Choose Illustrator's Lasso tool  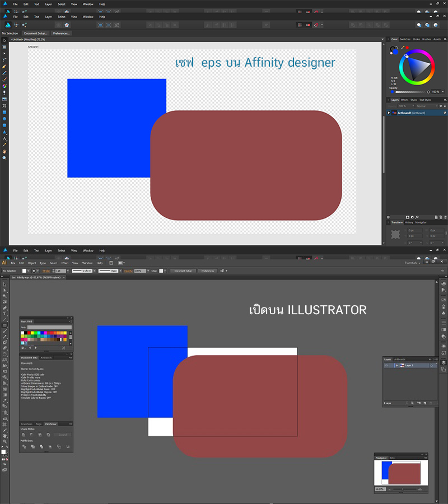point(4,302)
